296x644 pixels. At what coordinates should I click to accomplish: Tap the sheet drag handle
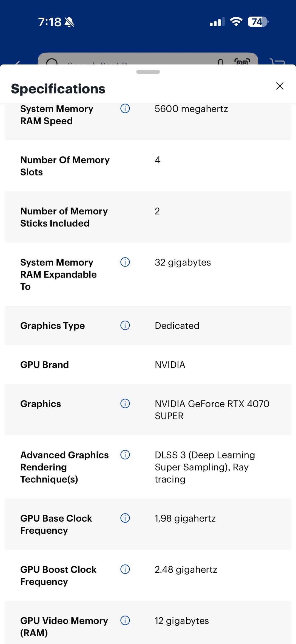point(148,72)
